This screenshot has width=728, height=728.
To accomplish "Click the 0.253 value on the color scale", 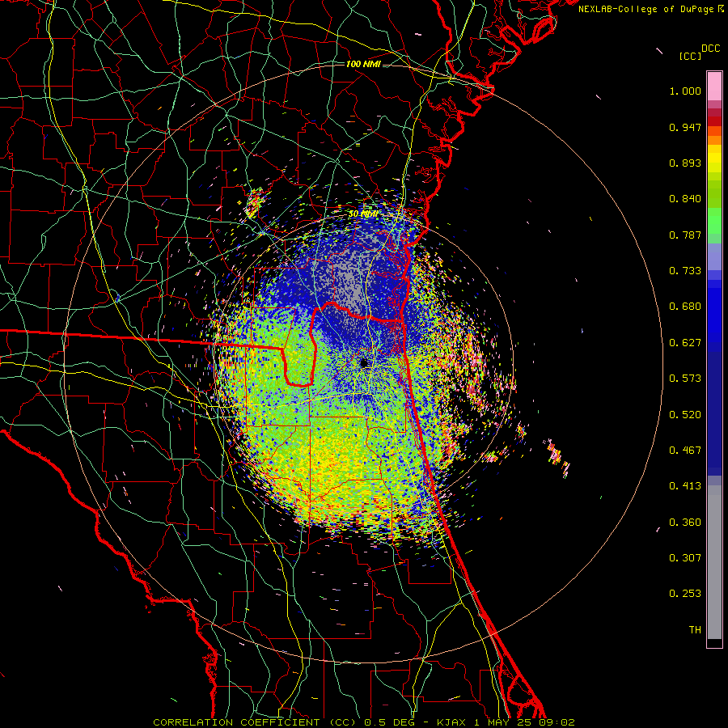I will pos(685,594).
